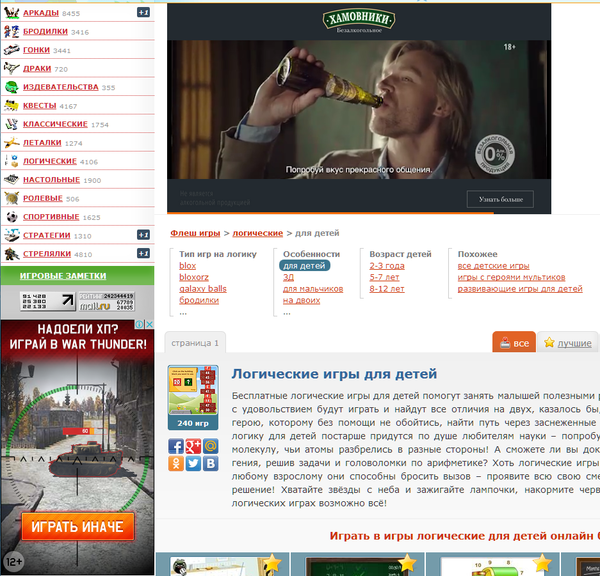Click the Леталки plane icon
The height and width of the screenshot is (576, 600).
(x=11, y=143)
